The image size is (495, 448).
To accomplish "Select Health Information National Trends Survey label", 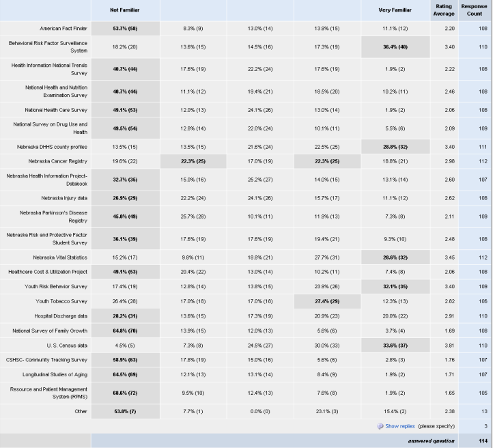I will 49,69.
